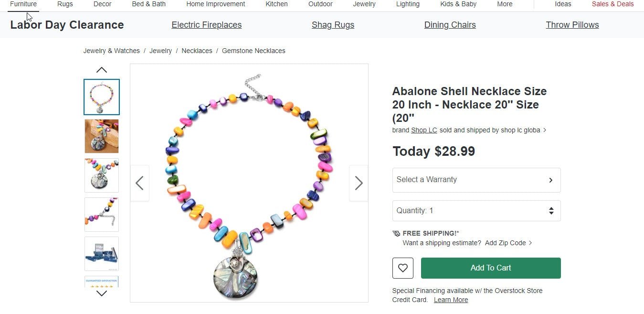Open the Throw Pillows clearance page

(572, 25)
